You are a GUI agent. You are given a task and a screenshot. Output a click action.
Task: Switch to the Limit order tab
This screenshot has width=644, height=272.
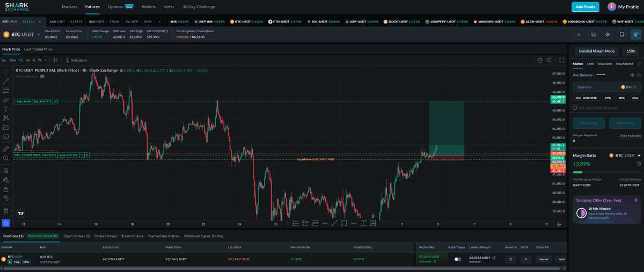point(590,64)
